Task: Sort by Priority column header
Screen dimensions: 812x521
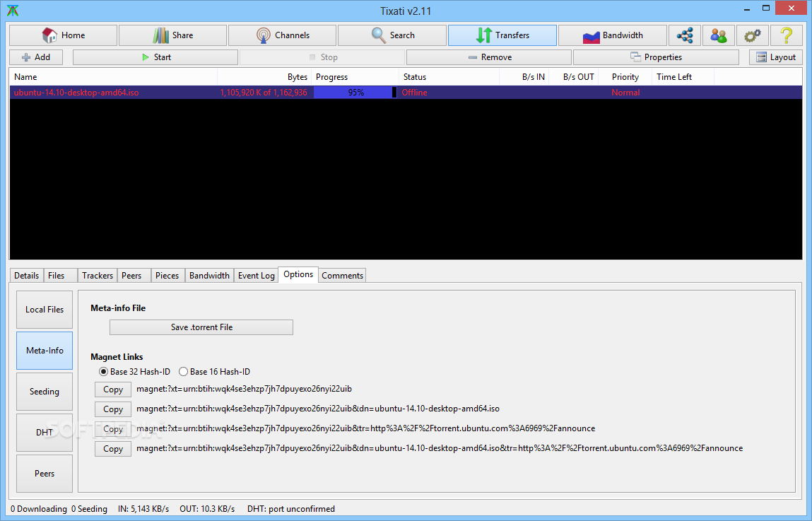Action: pos(625,76)
